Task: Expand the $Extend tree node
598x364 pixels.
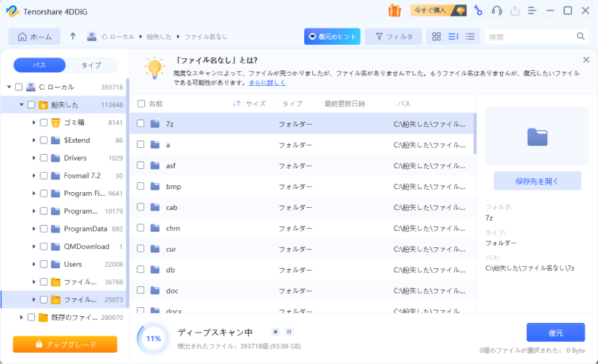Action: (x=34, y=141)
